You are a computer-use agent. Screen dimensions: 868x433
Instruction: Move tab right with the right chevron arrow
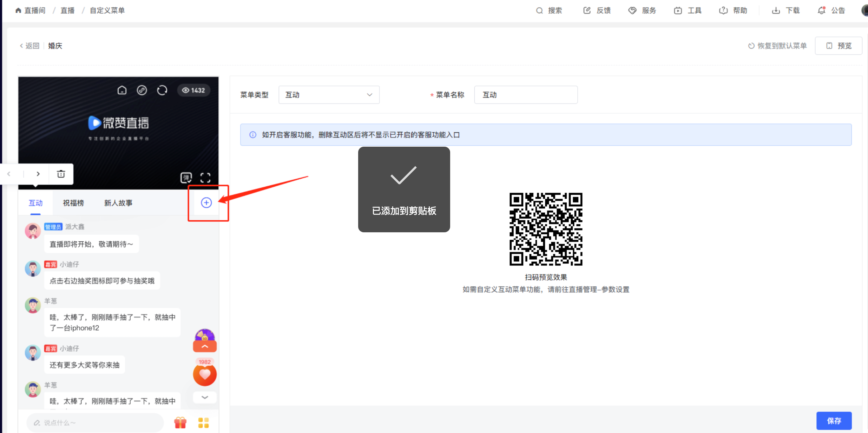tap(38, 174)
